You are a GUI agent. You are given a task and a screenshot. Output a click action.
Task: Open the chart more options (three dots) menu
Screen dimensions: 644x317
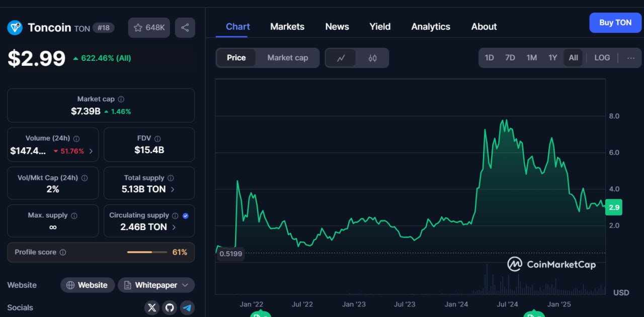coord(631,58)
